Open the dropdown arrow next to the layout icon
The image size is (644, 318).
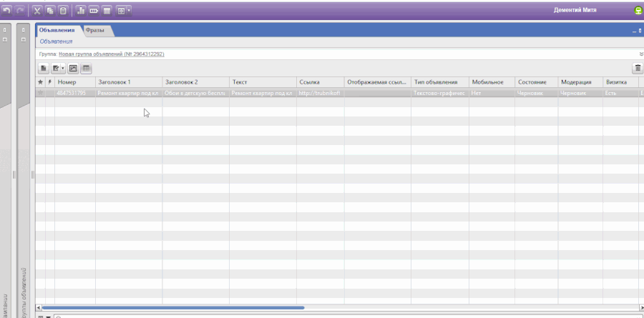pos(129,11)
